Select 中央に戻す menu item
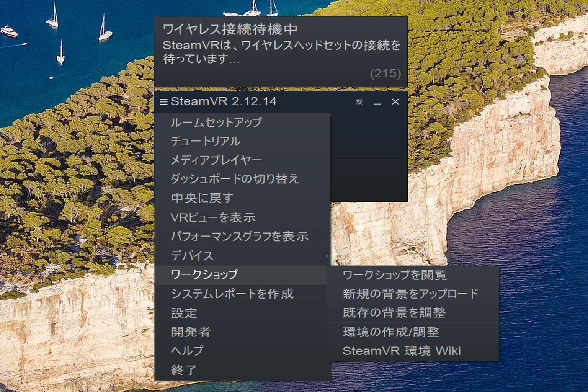 (243, 198)
